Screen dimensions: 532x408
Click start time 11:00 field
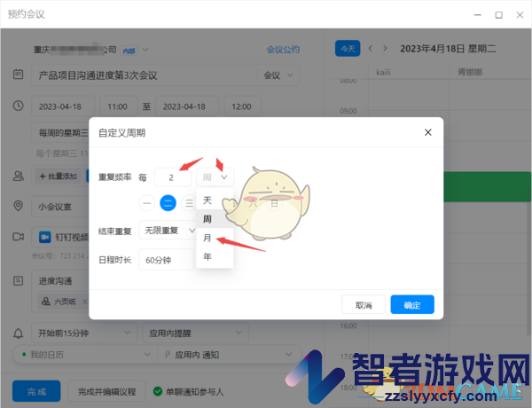pyautogui.click(x=119, y=106)
